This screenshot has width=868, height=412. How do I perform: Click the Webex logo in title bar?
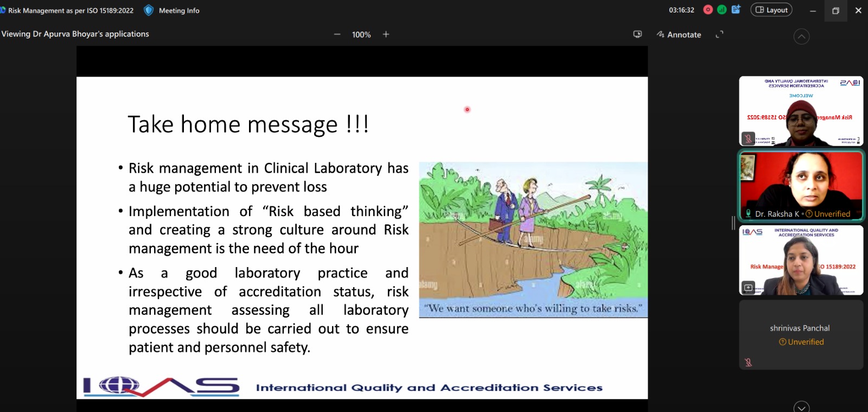tap(3, 10)
